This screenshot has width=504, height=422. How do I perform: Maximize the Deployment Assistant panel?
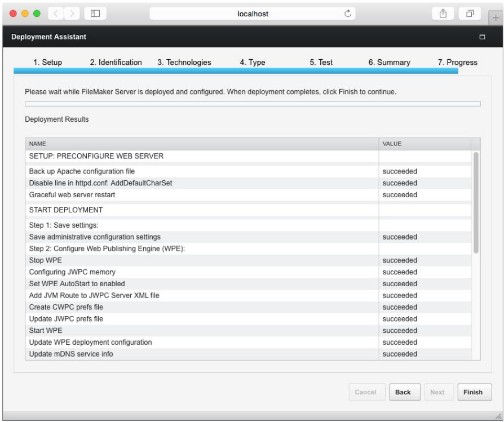click(x=482, y=37)
